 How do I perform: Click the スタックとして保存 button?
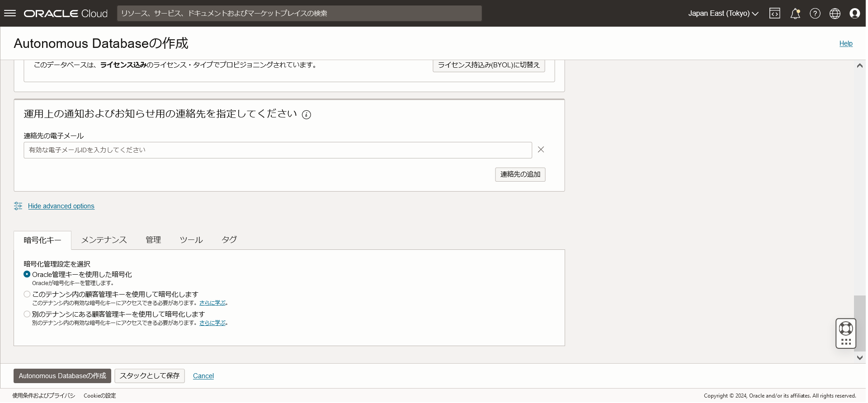[x=150, y=376]
